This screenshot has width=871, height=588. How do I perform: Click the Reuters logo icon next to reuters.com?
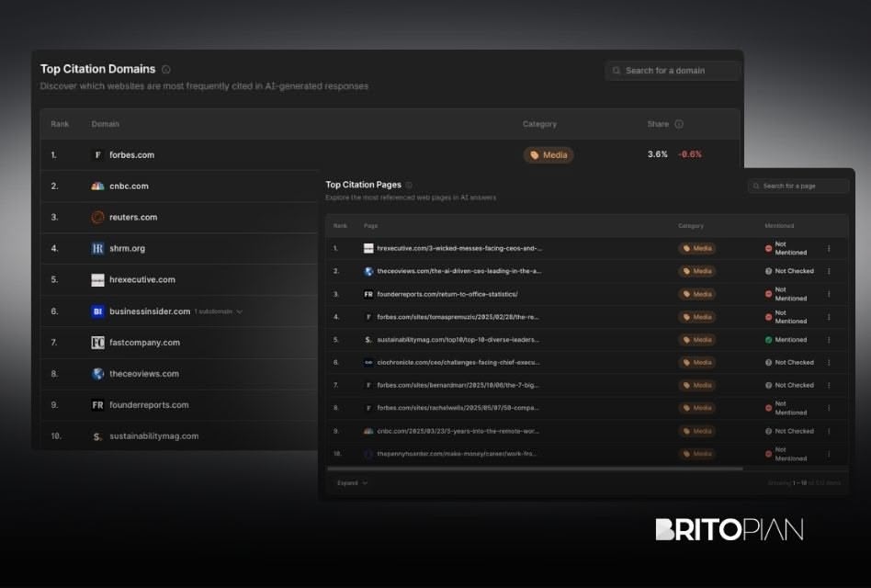(97, 217)
